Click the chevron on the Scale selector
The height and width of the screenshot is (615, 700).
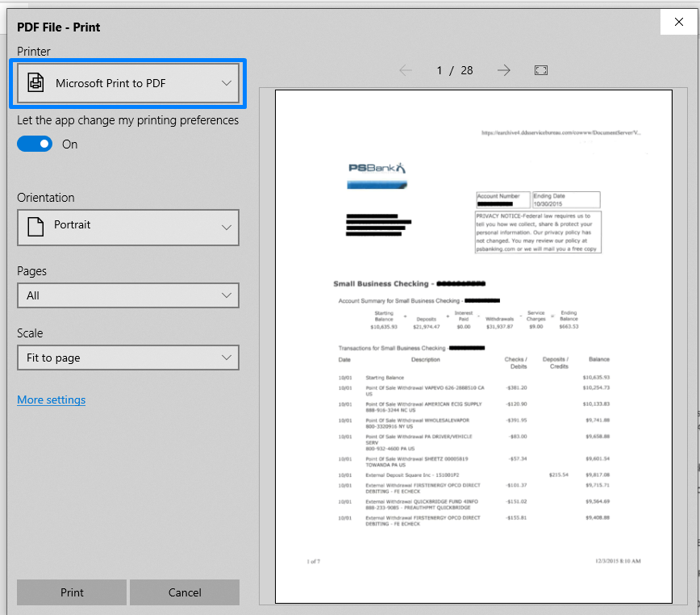(x=227, y=358)
